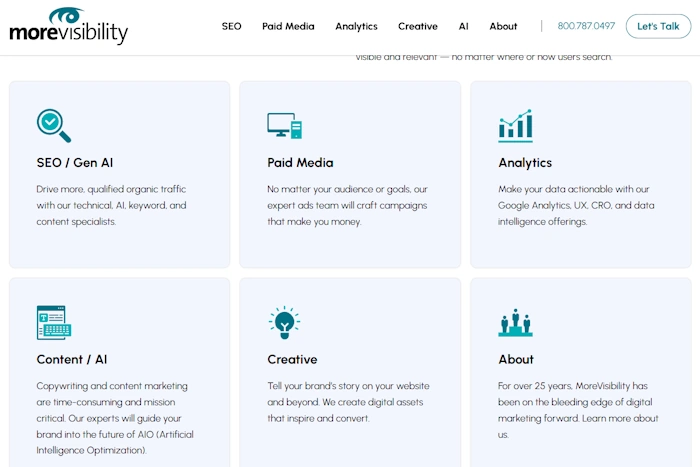This screenshot has width=700, height=467.
Task: Click text 'been on the bleeding edge of digital'
Action: (575, 402)
